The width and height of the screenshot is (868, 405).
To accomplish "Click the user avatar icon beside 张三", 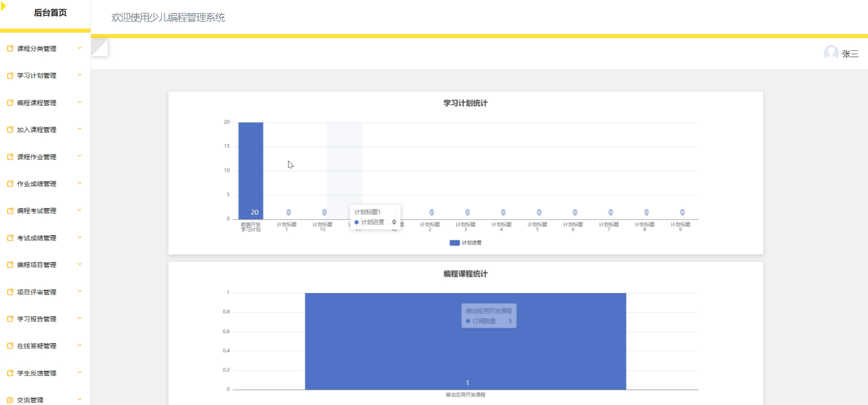I will (831, 53).
